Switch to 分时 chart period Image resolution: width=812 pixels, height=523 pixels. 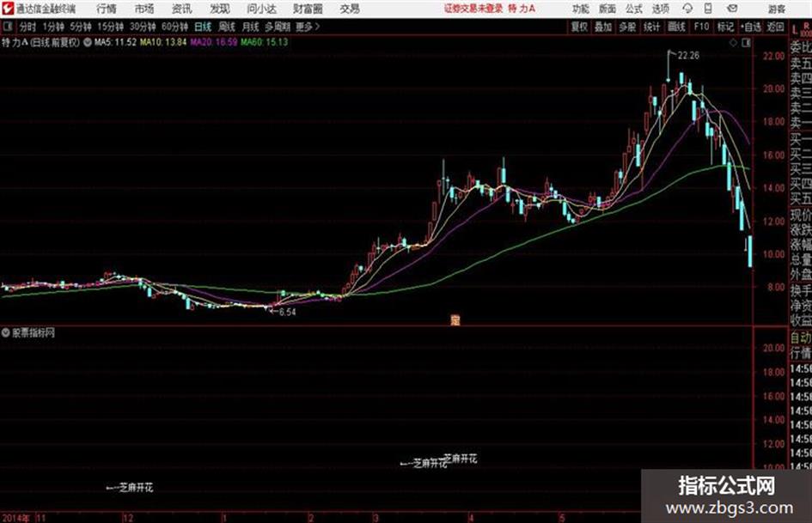(x=28, y=27)
